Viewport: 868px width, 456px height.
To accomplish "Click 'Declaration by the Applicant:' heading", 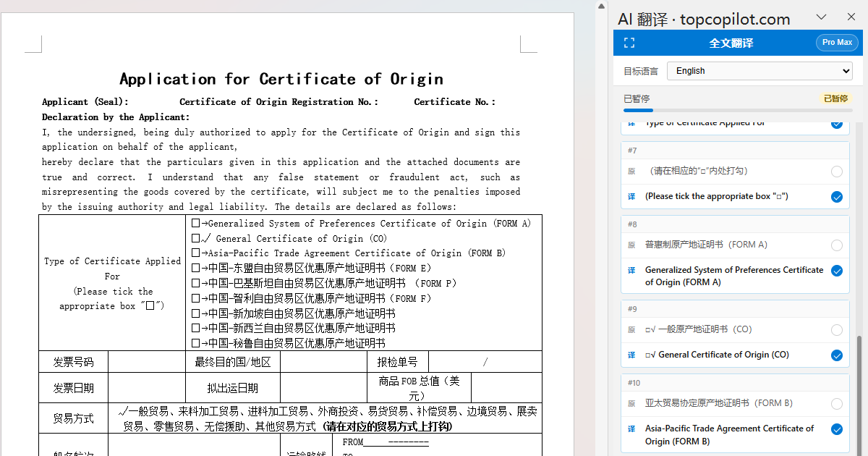I will pyautogui.click(x=116, y=117).
